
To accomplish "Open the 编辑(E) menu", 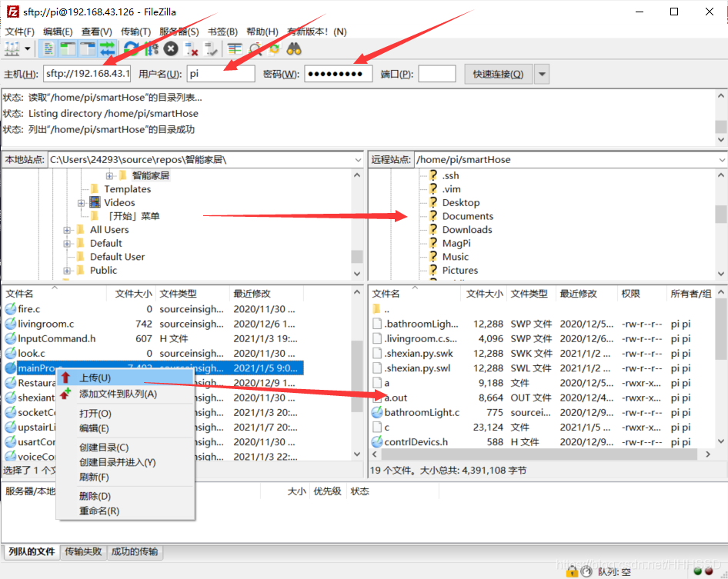I will [x=58, y=32].
